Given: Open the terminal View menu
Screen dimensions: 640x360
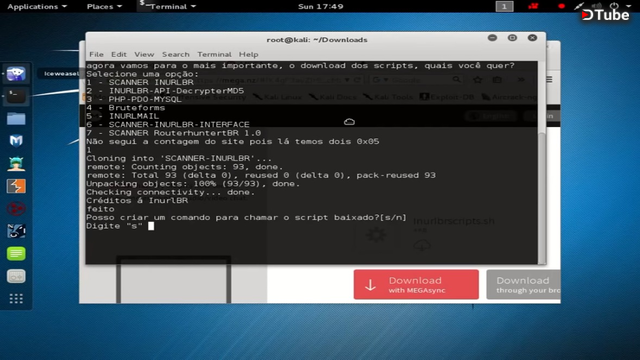Looking at the screenshot, I should tap(144, 54).
